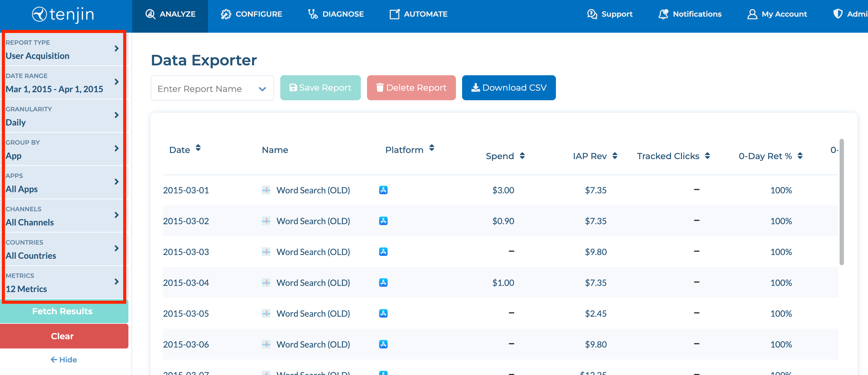Click Word Search app icon in 2015-03-01 row
Viewport: 868px width, 375px height.
point(266,190)
